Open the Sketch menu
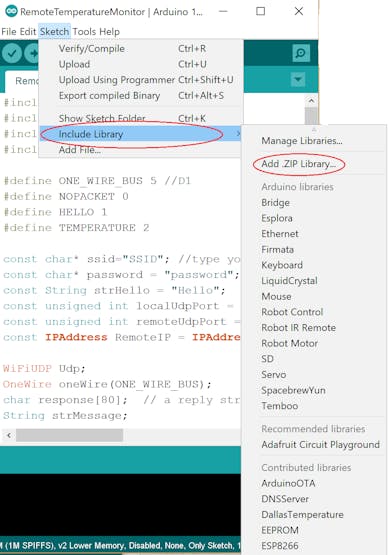The width and height of the screenshot is (389, 555). click(x=55, y=32)
